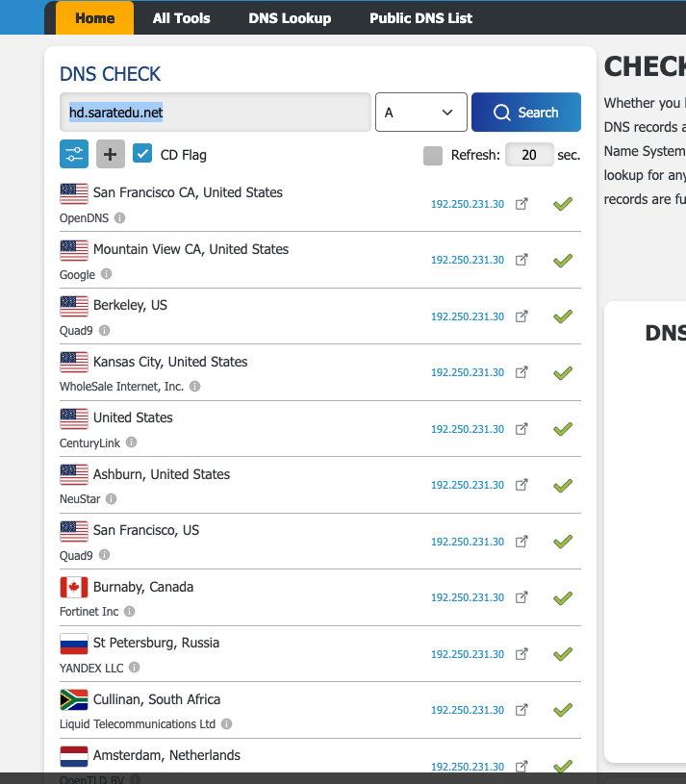Open the external link icon on the YANDEX LLC row

[521, 653]
